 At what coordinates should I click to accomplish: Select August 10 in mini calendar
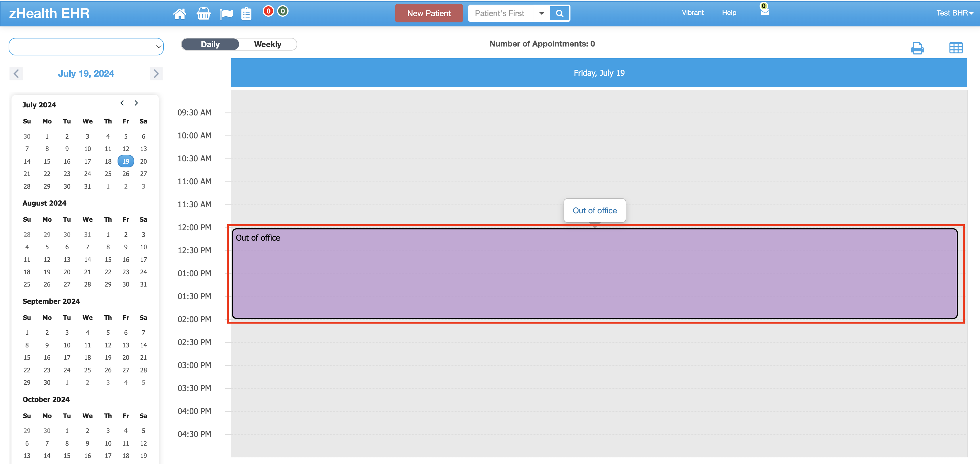pos(143,247)
